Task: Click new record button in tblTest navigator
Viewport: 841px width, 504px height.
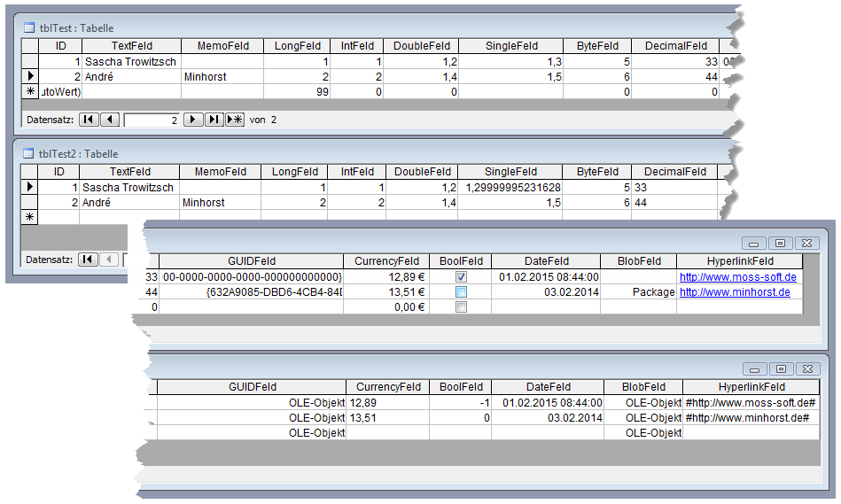Action: pos(235,120)
